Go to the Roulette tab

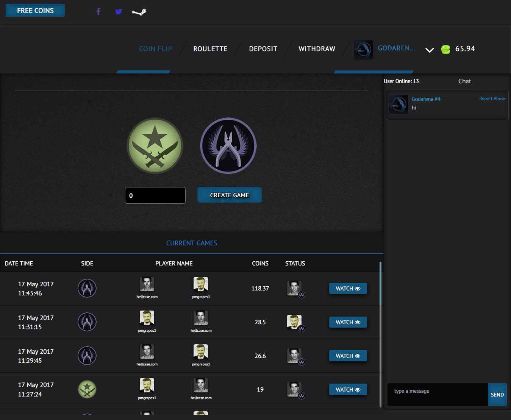tap(210, 49)
